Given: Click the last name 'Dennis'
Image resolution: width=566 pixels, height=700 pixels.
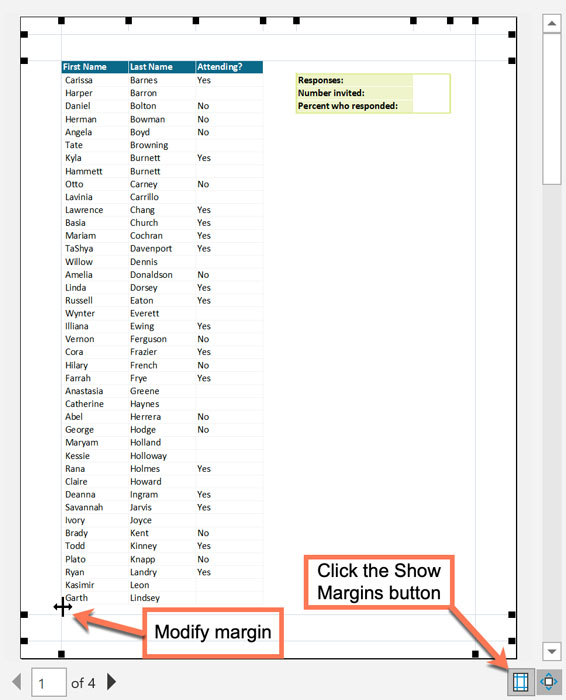Looking at the screenshot, I should point(144,262).
